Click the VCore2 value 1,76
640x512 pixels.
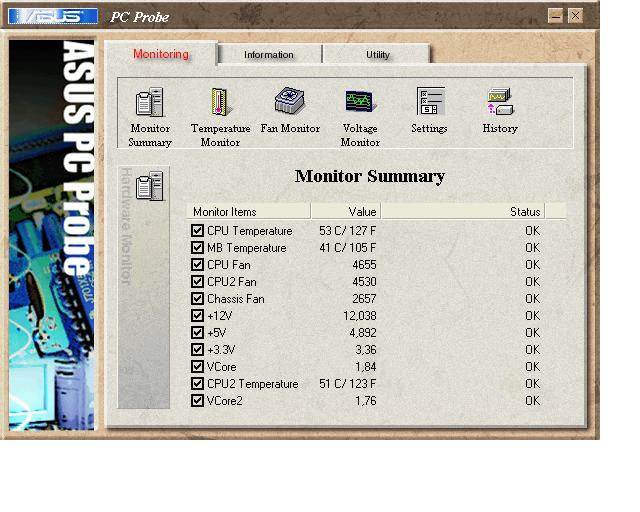point(365,401)
